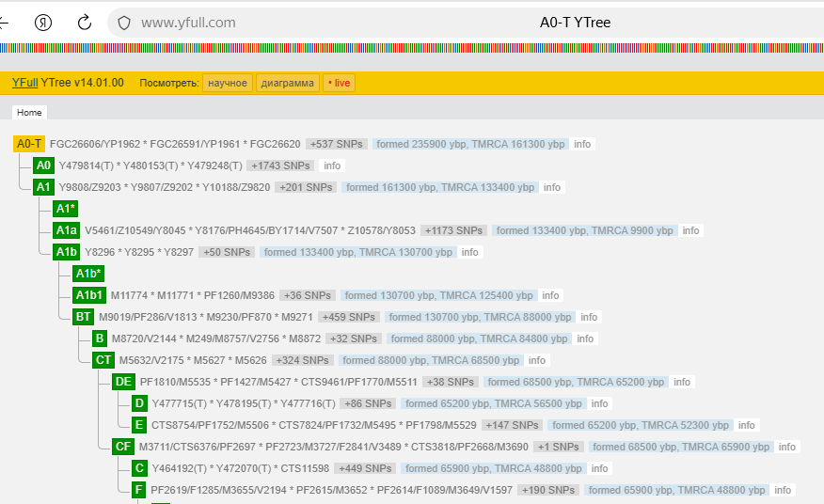Screen dimensions: 824x504
Task: Open info link for A1b row
Action: (469, 252)
